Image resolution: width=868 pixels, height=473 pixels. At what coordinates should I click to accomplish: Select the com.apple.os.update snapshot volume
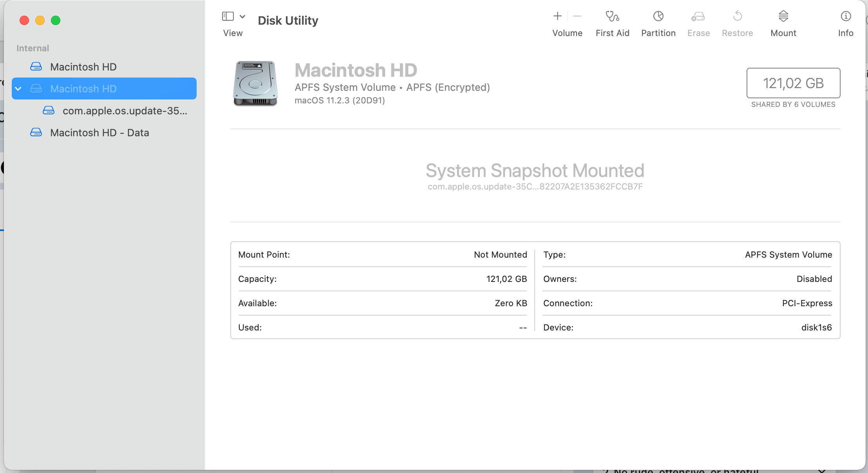(x=125, y=111)
